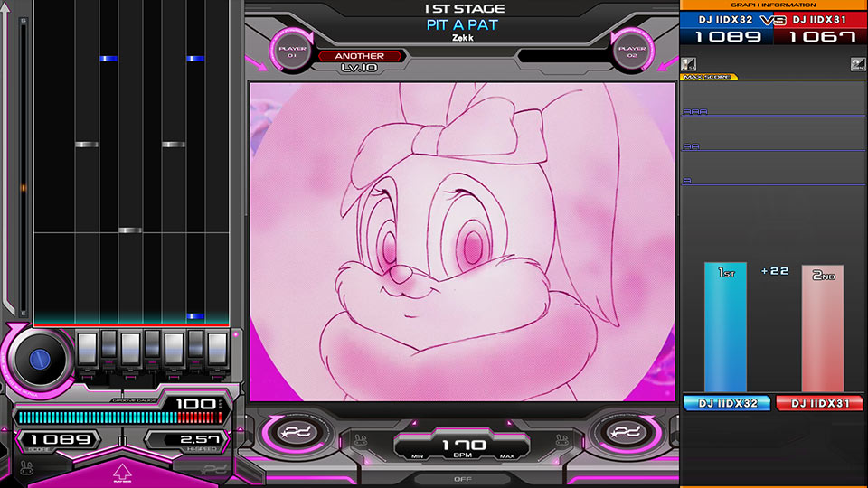Click the PLAYER 02 circular badge

point(632,52)
